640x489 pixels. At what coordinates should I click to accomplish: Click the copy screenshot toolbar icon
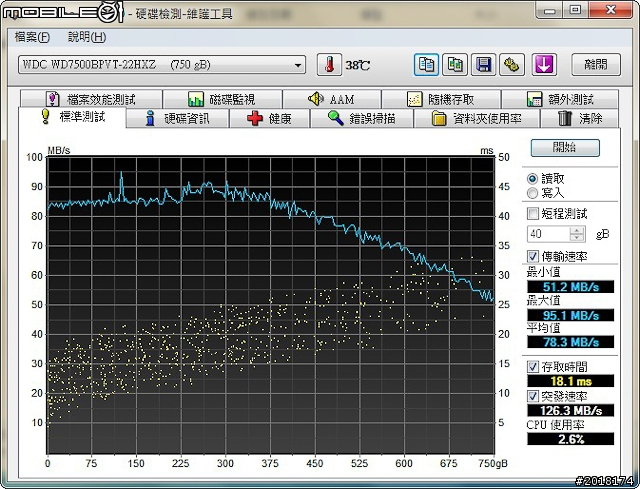[455, 65]
